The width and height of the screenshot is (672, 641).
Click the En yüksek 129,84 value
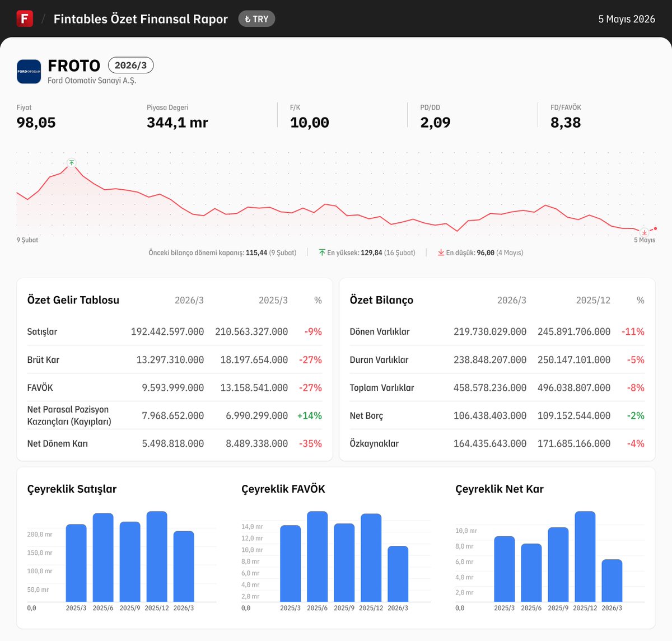click(x=371, y=253)
